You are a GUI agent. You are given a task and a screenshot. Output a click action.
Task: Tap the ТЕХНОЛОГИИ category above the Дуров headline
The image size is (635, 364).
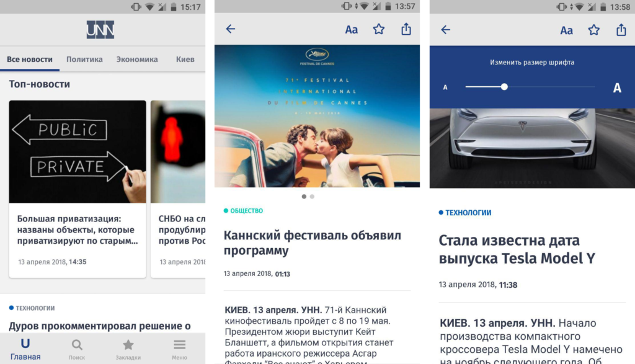pyautogui.click(x=32, y=308)
